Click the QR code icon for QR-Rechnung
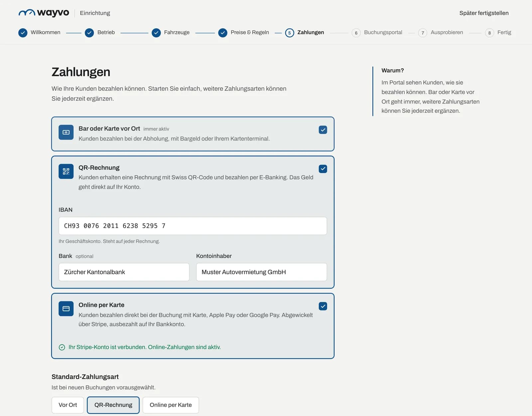The width and height of the screenshot is (532, 416). (66, 171)
